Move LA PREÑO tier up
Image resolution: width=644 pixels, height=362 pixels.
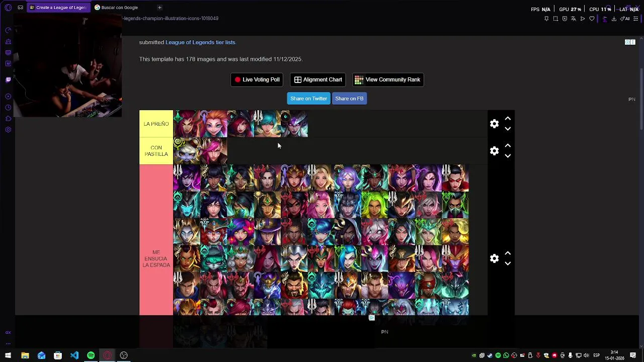click(x=508, y=119)
